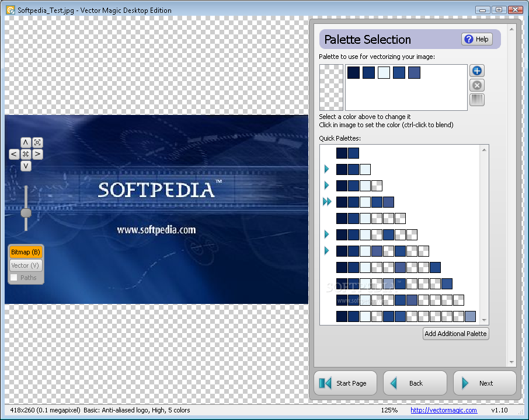The width and height of the screenshot is (529, 420).
Task: Choose the six-color quick palette row
Action: tap(371, 218)
